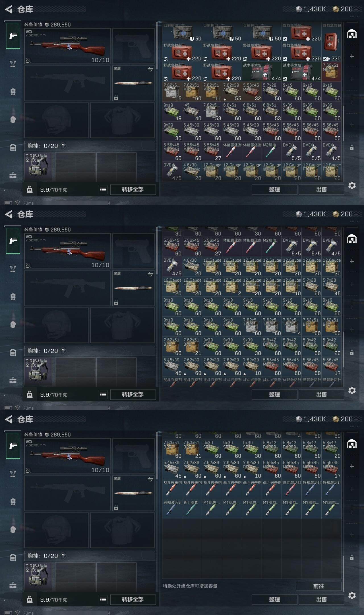The height and width of the screenshot is (615, 364).
Task: Click the .45 AP ammo stack of 40
Action: (x=192, y=112)
